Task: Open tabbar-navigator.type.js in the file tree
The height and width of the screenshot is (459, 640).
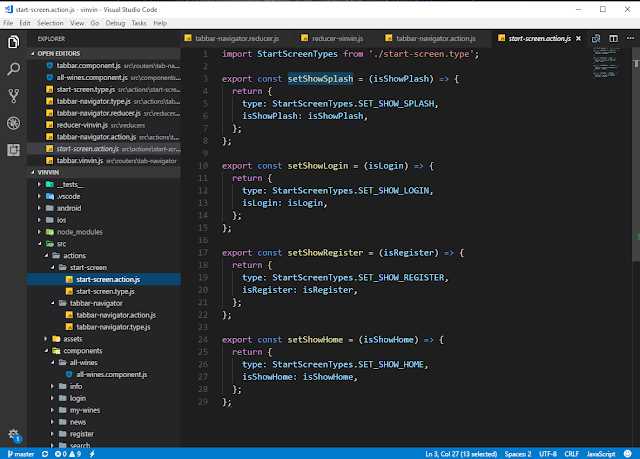Action: [x=104, y=327]
